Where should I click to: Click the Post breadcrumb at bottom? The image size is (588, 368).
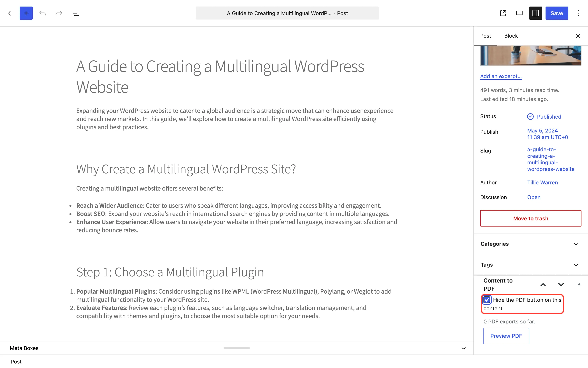[x=16, y=362]
